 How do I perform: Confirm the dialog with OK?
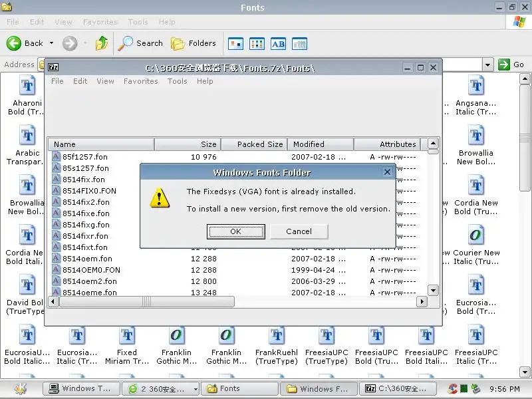[236, 231]
